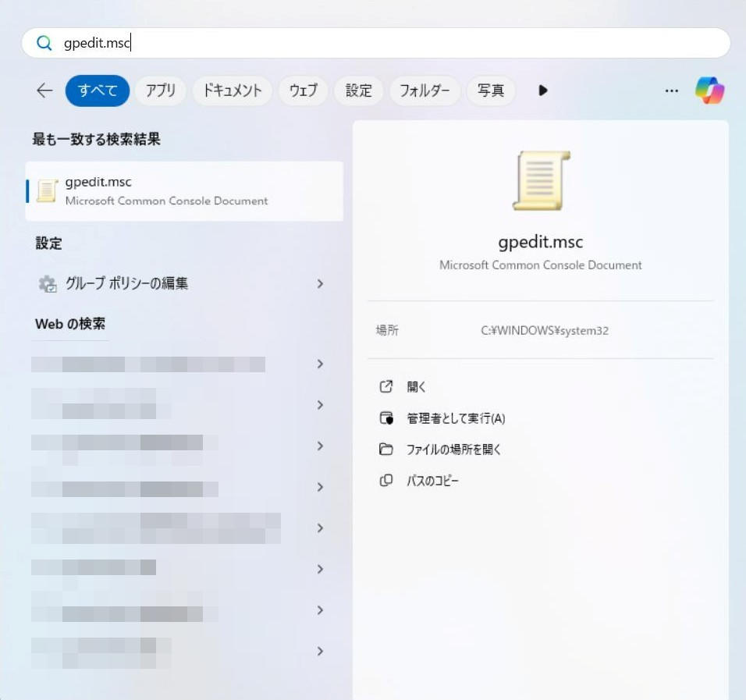This screenshot has width=746, height=700.
Task: Click the C:¥WINDOWS¥system32 location path
Action: [x=544, y=331]
